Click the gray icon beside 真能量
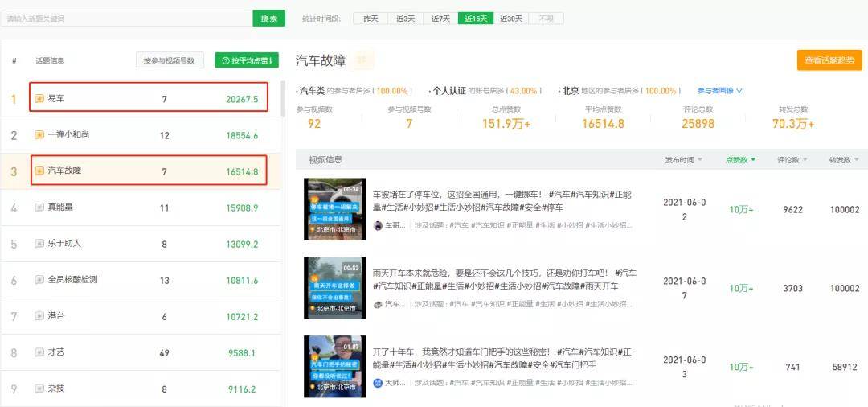The height and width of the screenshot is (407, 868). point(39,208)
